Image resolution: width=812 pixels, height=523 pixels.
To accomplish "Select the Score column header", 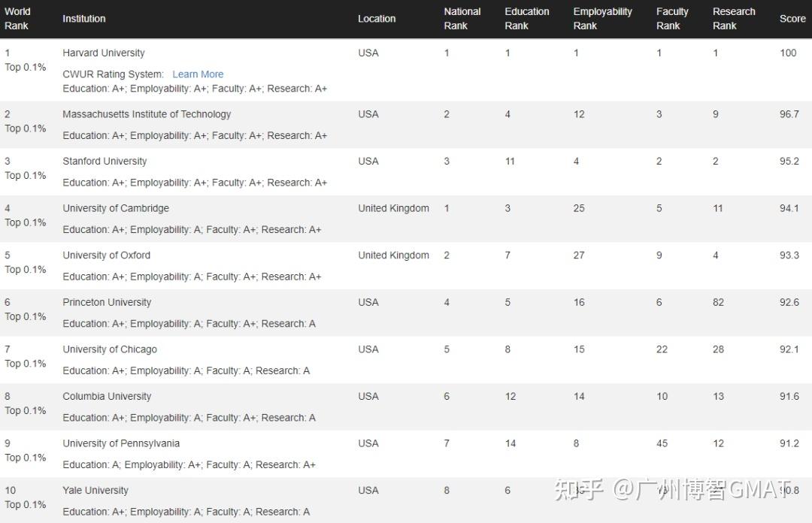I will [x=792, y=19].
